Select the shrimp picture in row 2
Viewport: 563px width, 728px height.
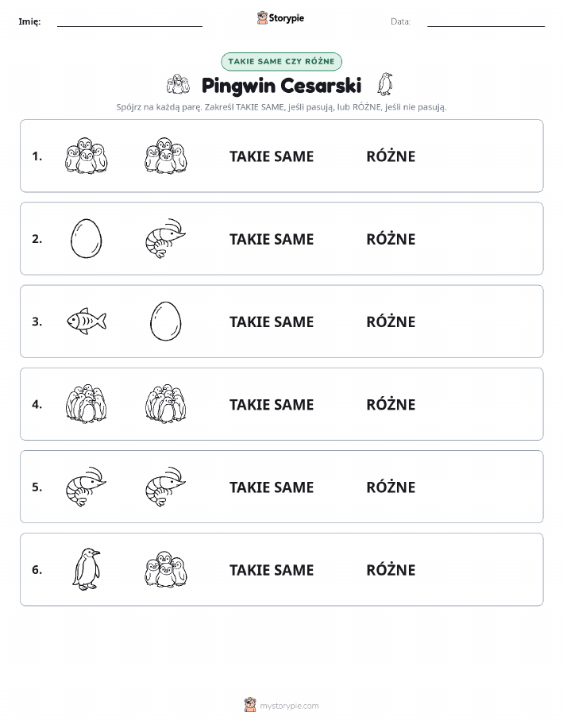tap(165, 239)
